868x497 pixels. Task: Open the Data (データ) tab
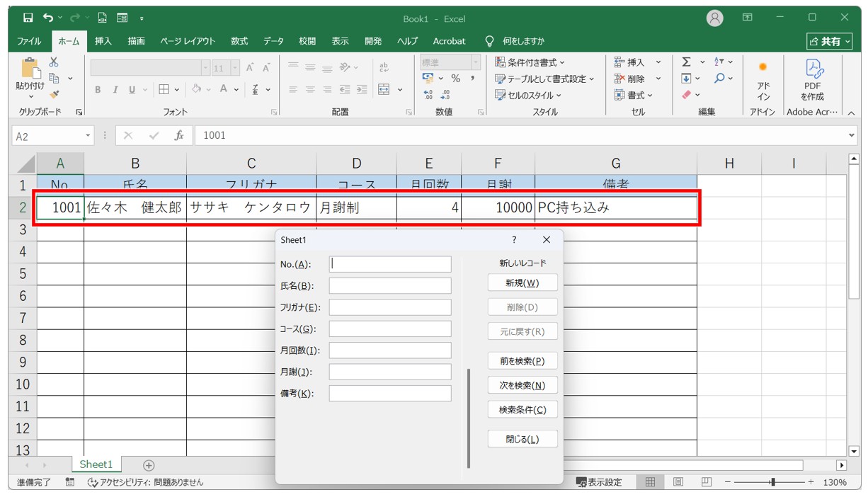pyautogui.click(x=273, y=41)
